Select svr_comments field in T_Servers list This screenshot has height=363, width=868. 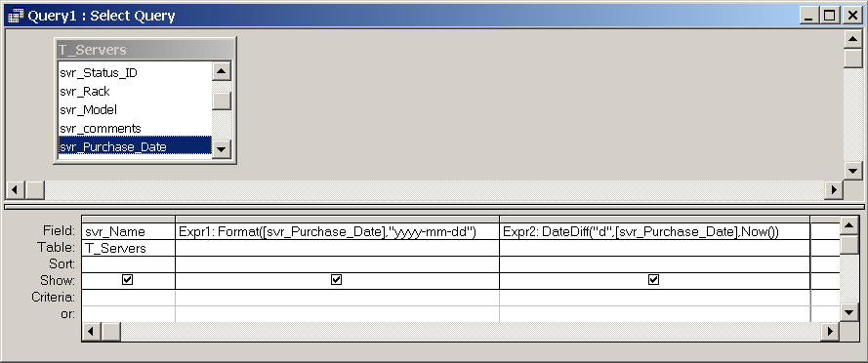tap(135, 129)
